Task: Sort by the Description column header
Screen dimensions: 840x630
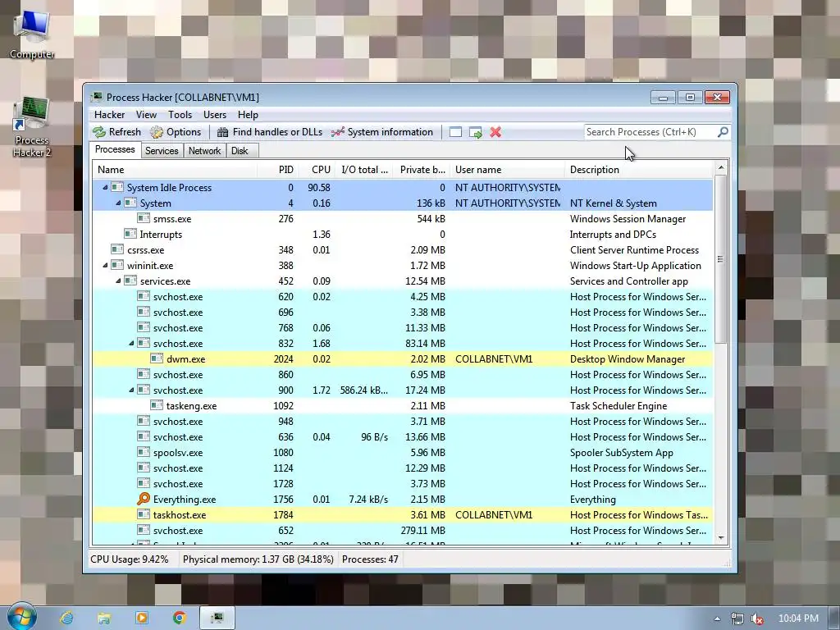Action: [x=639, y=170]
